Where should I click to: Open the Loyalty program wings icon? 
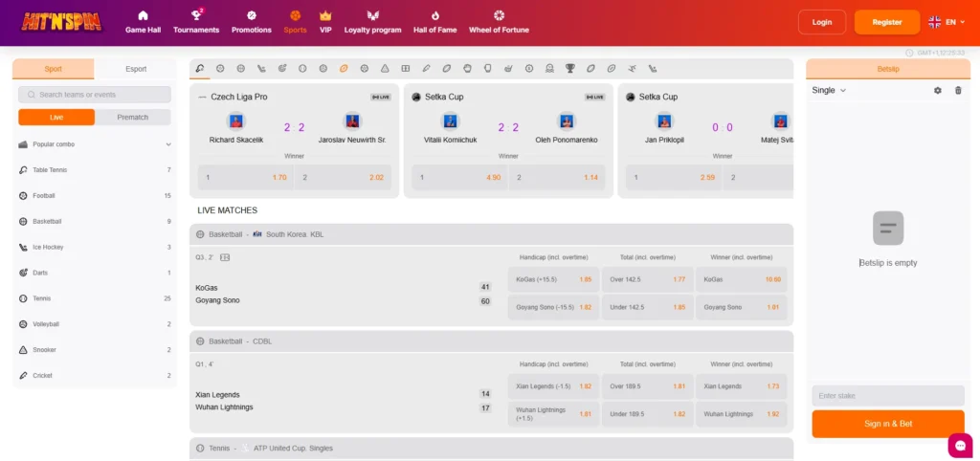pos(373,15)
